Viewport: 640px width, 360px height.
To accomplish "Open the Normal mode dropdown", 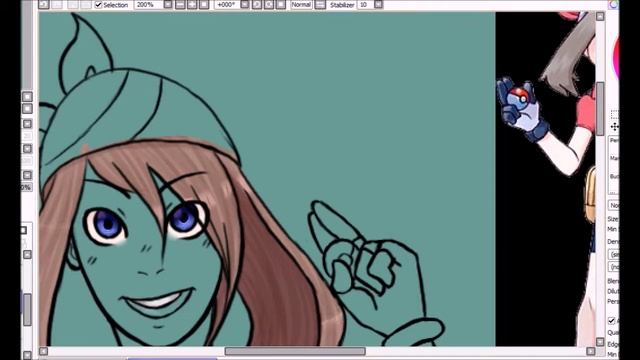I will pyautogui.click(x=301, y=5).
